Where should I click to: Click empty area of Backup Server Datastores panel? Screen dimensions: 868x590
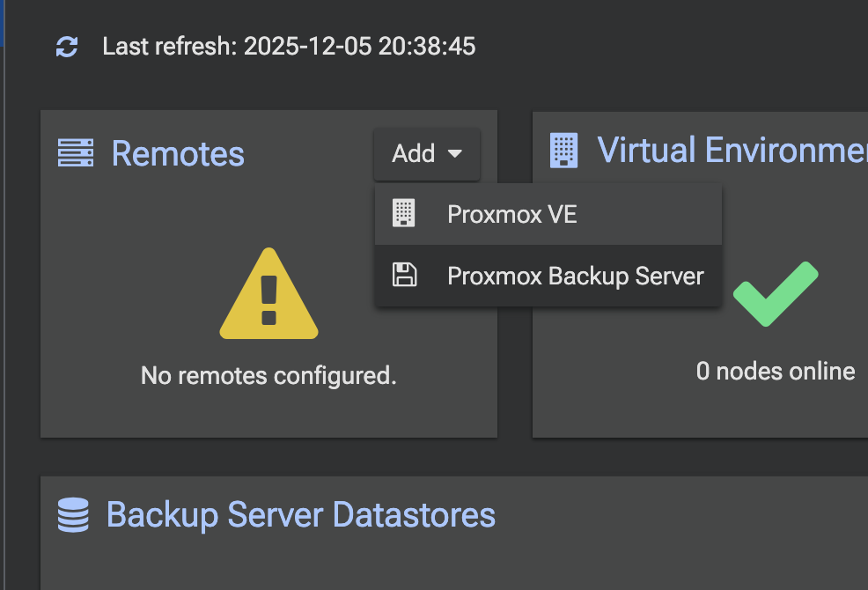point(440,564)
